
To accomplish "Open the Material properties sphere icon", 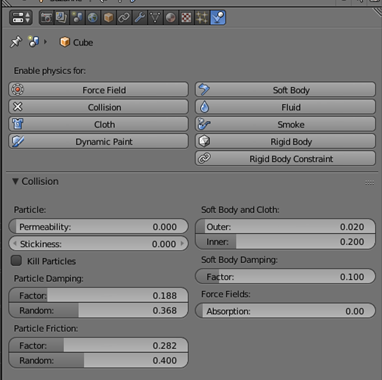I will 170,18.
